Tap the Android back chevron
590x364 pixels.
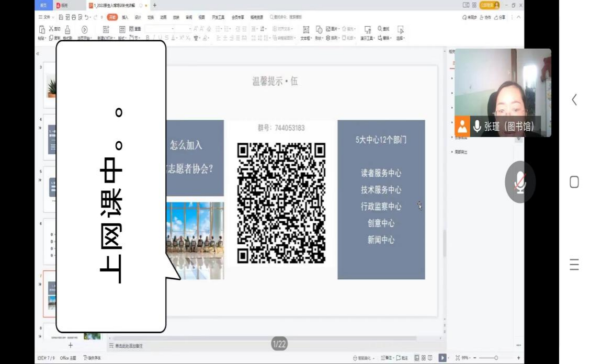point(574,100)
